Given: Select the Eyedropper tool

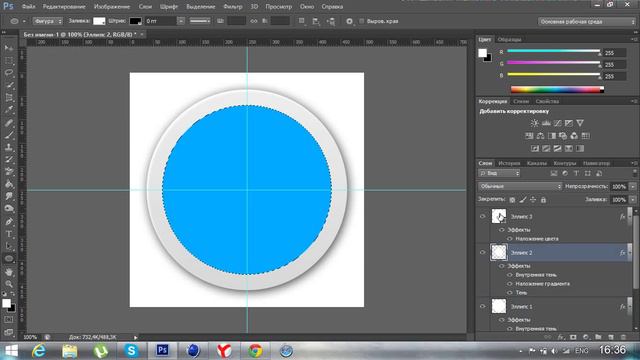Looking at the screenshot, I should pos(9,110).
